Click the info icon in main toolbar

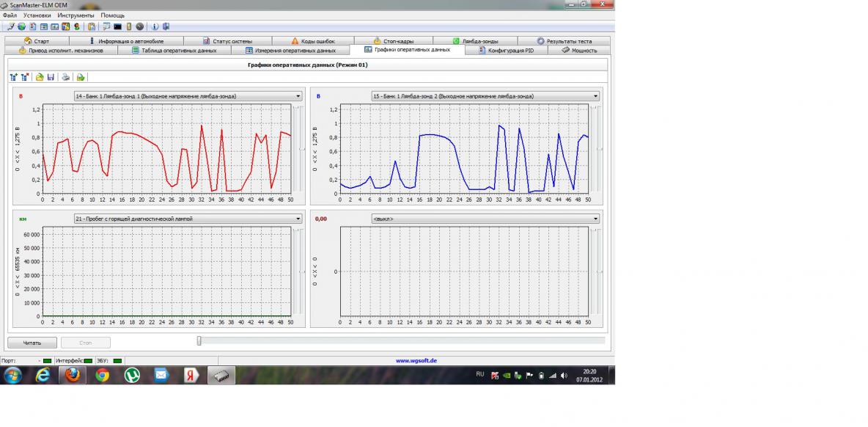[155, 26]
